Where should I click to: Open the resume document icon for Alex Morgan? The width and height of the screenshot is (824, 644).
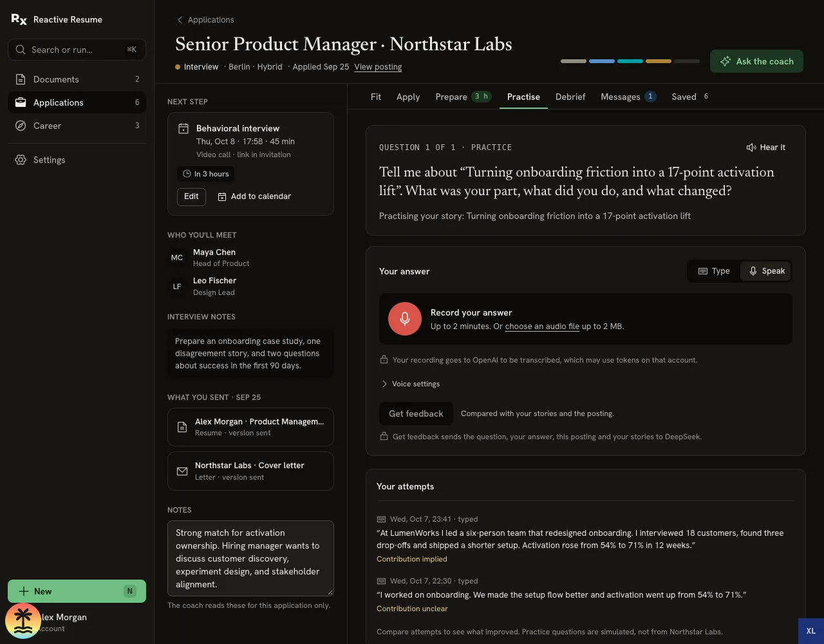pyautogui.click(x=182, y=427)
